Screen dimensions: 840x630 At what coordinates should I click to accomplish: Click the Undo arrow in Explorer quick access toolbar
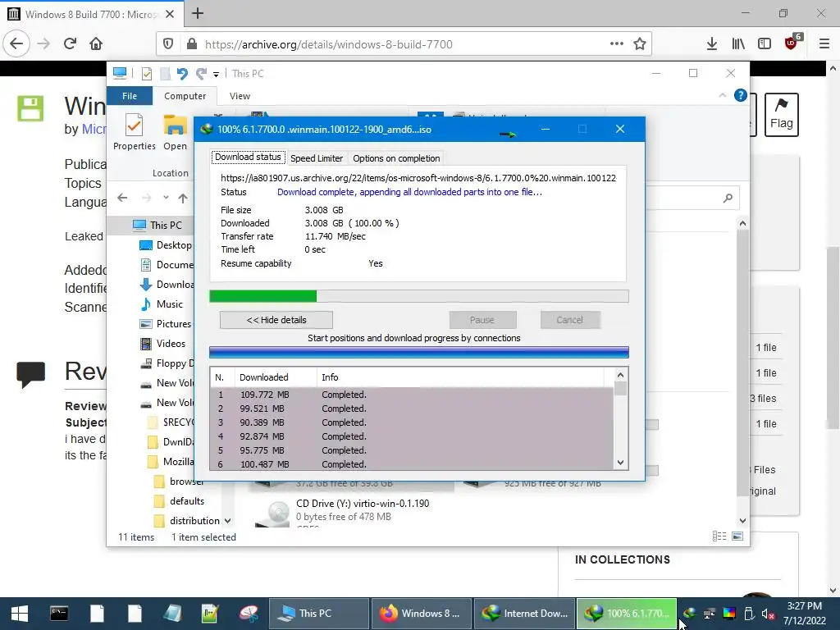(x=182, y=73)
